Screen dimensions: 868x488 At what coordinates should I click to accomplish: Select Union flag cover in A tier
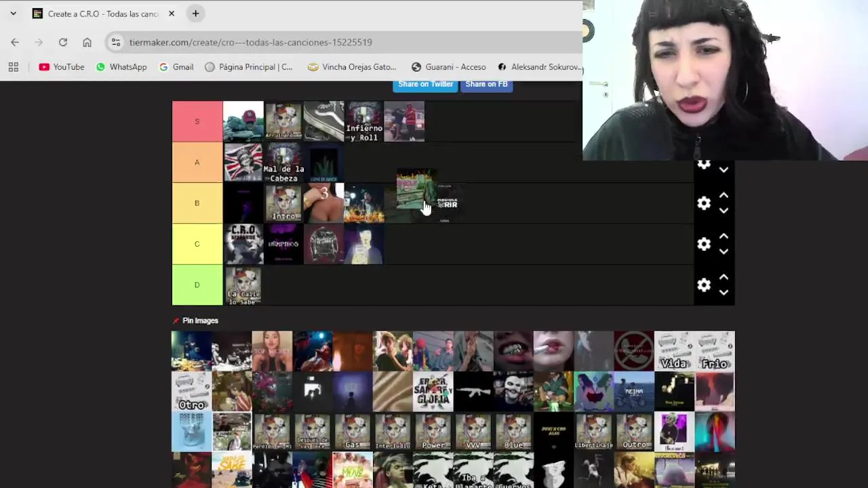point(243,162)
